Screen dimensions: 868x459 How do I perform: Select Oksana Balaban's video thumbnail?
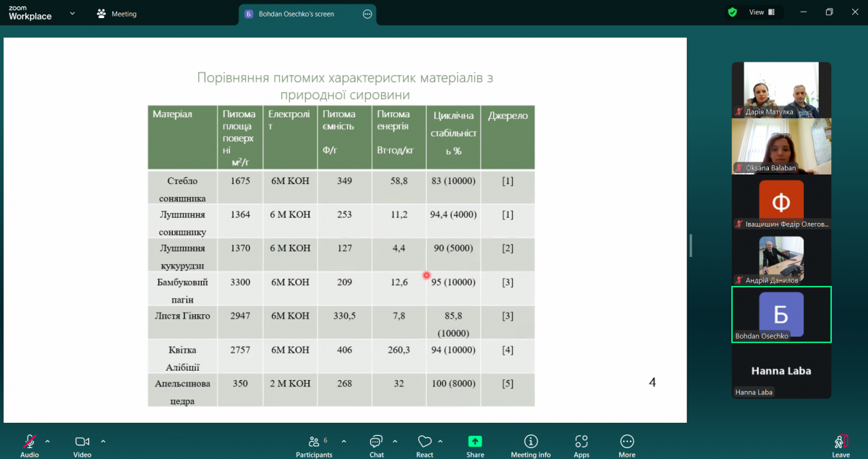781,146
